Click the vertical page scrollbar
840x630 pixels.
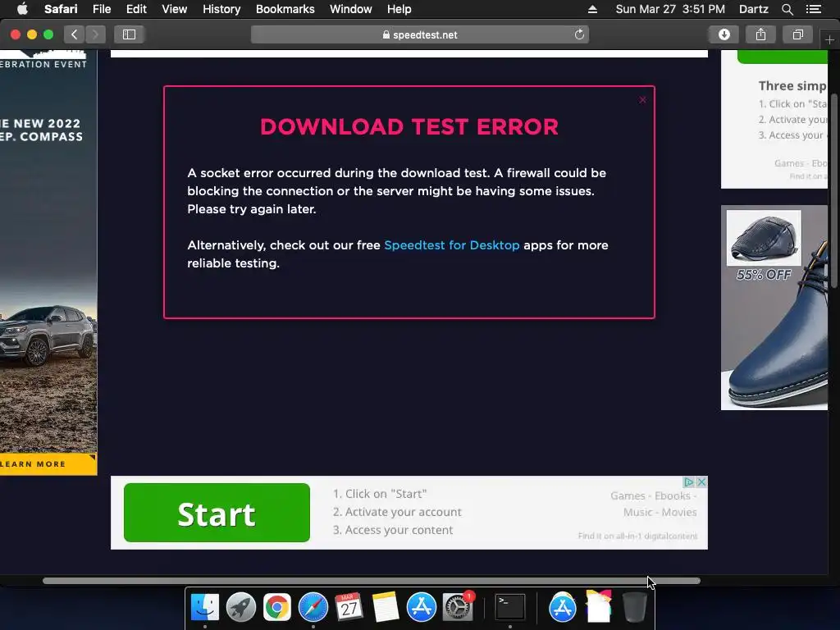click(833, 192)
